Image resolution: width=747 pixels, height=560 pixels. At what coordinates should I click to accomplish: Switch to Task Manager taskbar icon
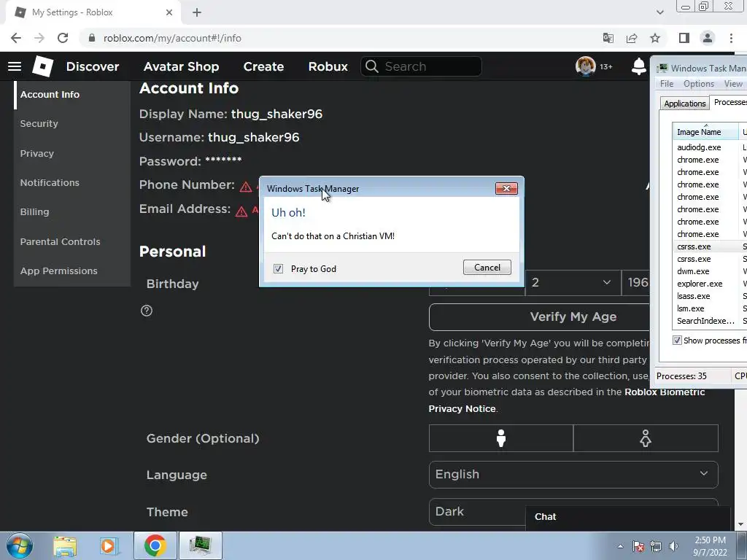tap(200, 545)
